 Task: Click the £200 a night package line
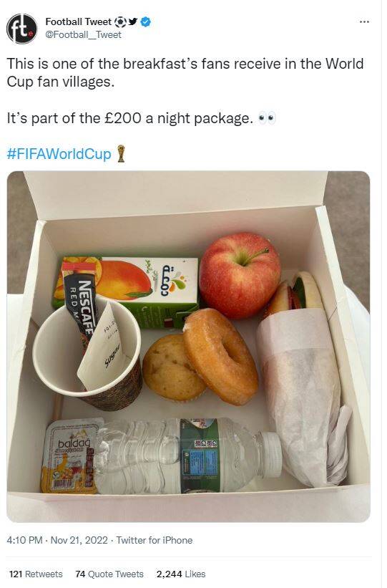pos(130,118)
